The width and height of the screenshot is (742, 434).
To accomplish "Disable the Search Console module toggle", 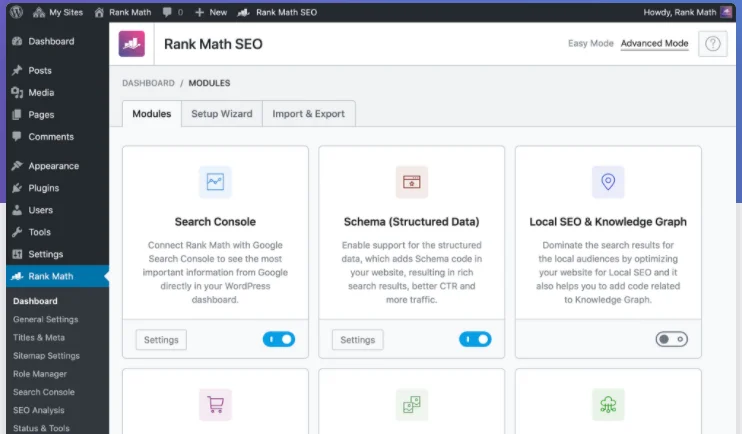I will tap(279, 340).
